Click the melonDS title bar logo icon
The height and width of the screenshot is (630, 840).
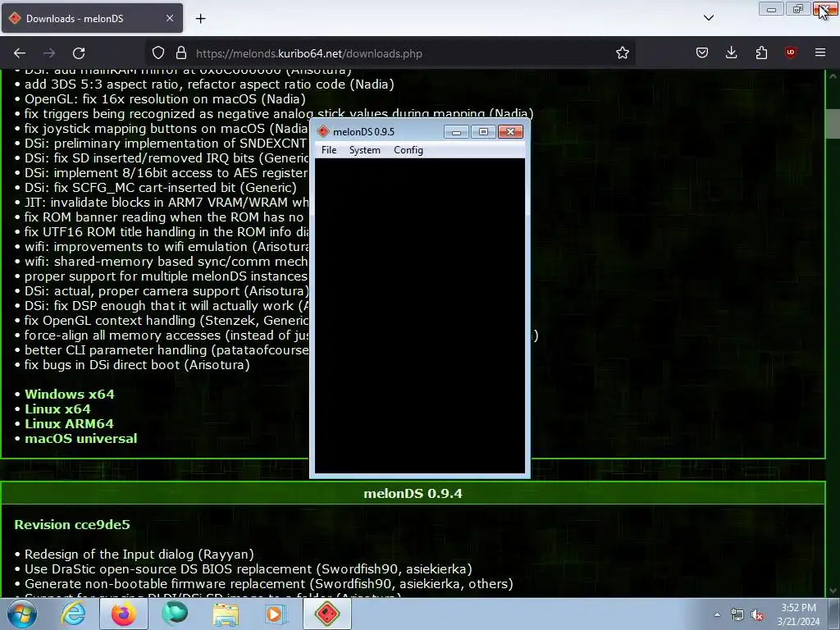(x=323, y=132)
